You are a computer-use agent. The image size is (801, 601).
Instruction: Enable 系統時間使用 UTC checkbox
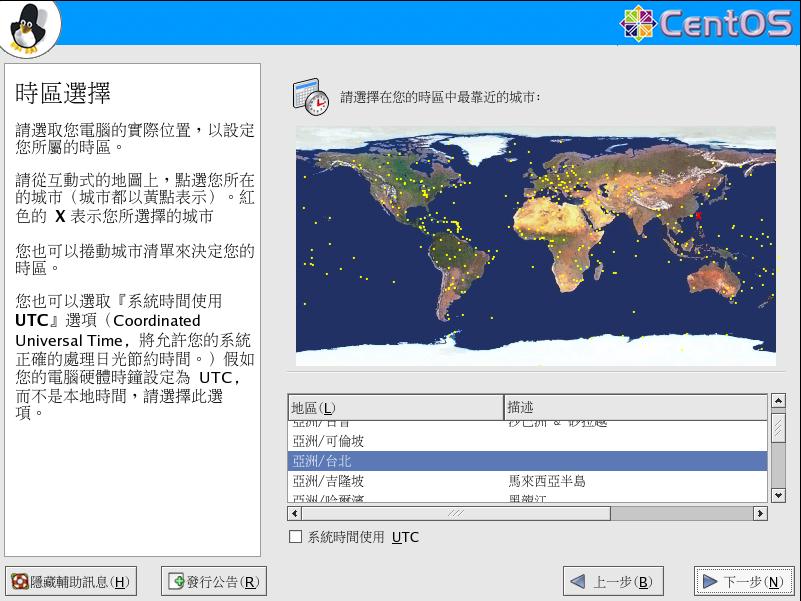tap(295, 537)
